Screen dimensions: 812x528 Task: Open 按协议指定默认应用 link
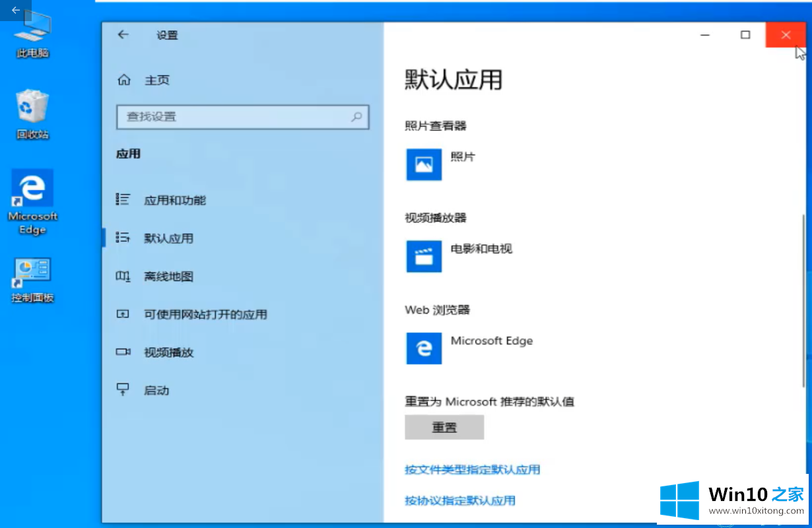(x=460, y=501)
